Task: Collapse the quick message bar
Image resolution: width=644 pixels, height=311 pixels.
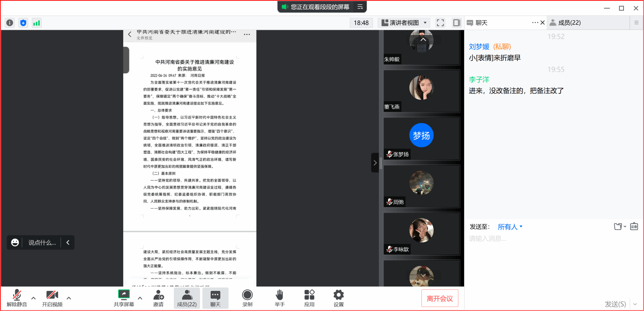Action: click(x=68, y=242)
